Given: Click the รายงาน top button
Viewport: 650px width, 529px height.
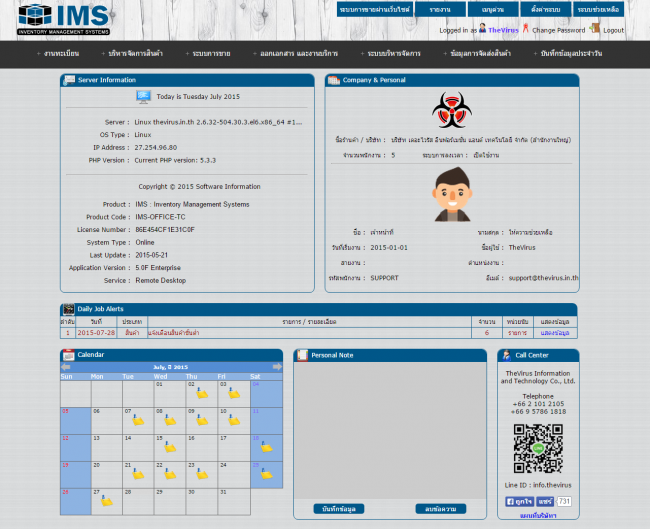Looking at the screenshot, I should [440, 9].
